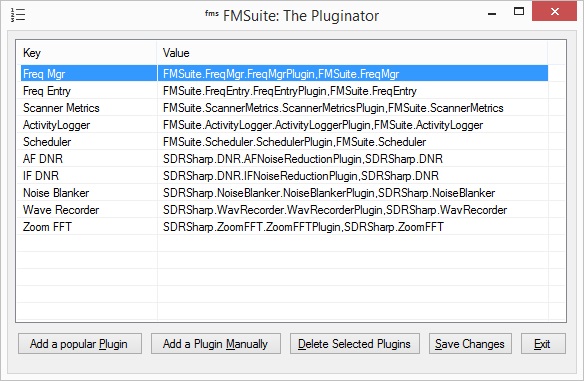Select the Freq Entry key
This screenshot has height=381, width=584.
coord(47,91)
